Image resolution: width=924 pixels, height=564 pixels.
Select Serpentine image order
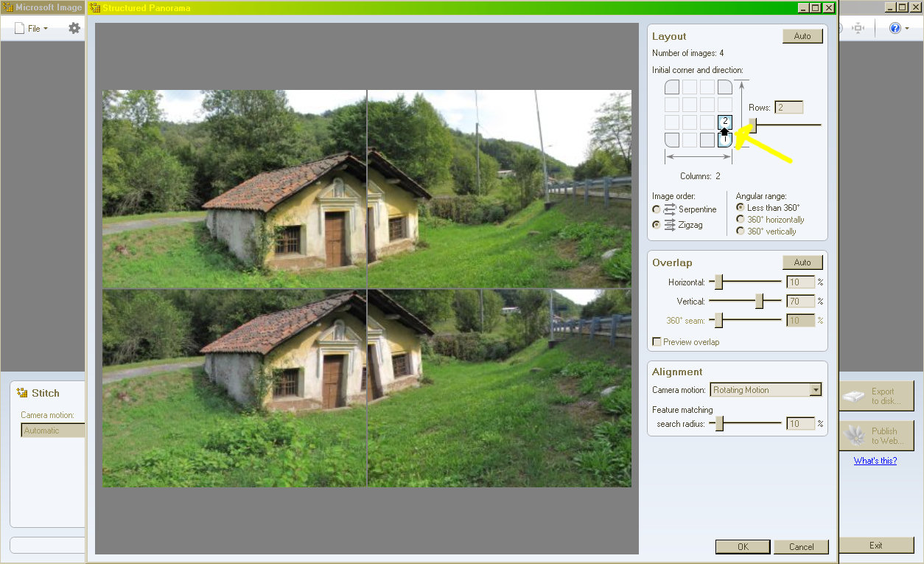(x=657, y=209)
